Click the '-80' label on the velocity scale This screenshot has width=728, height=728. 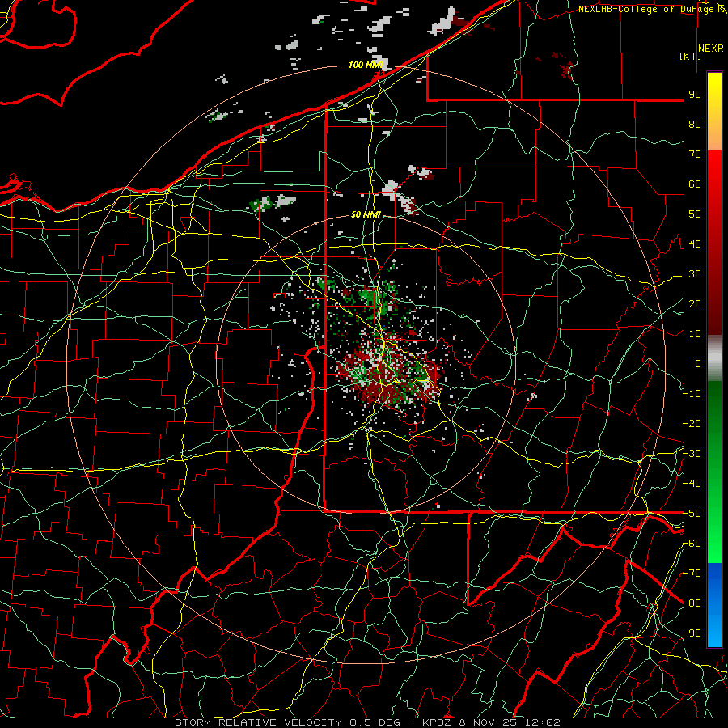692,603
